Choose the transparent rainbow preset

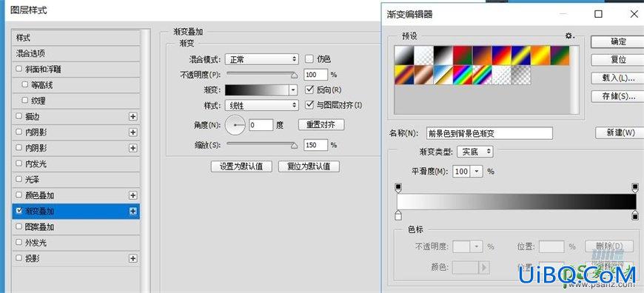coord(482,75)
